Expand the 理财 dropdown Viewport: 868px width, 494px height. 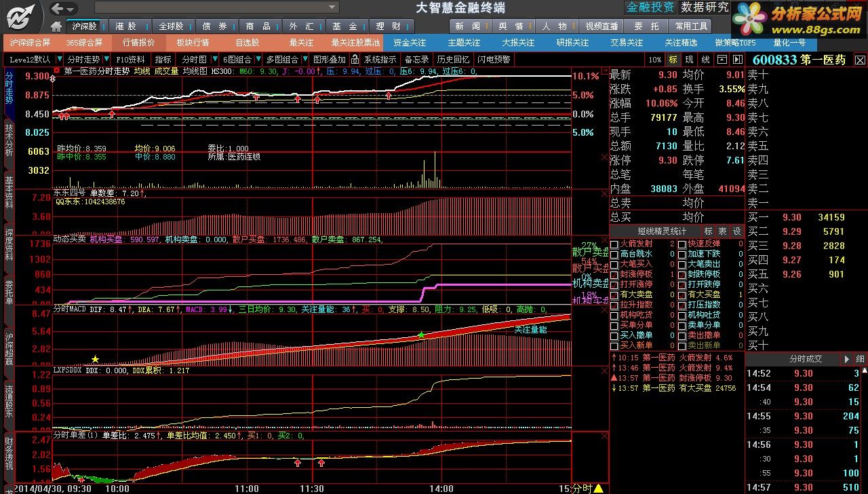[407, 26]
